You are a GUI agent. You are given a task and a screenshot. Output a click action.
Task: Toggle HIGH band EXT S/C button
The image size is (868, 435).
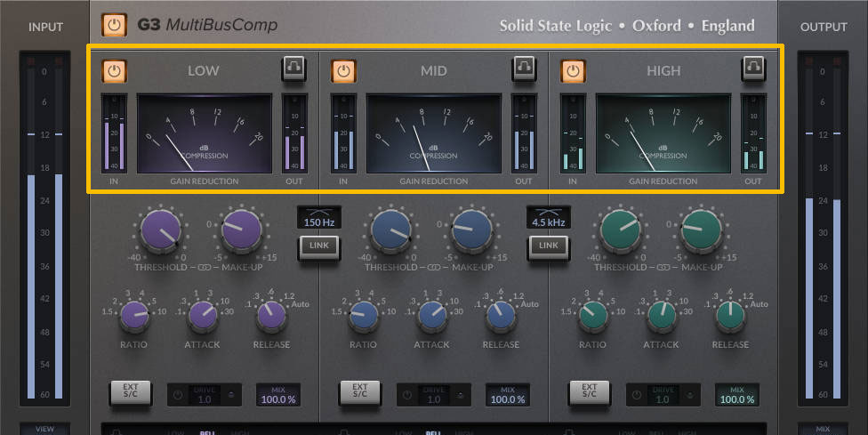(x=589, y=393)
